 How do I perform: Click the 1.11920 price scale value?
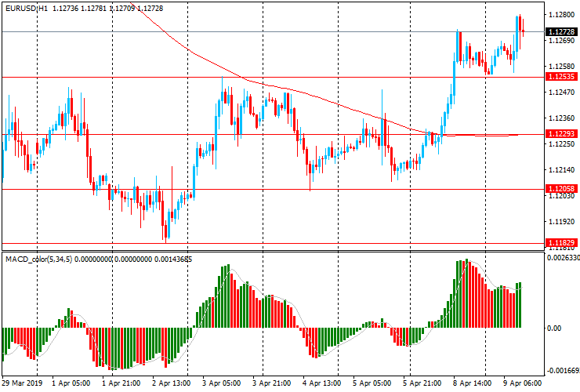point(562,222)
